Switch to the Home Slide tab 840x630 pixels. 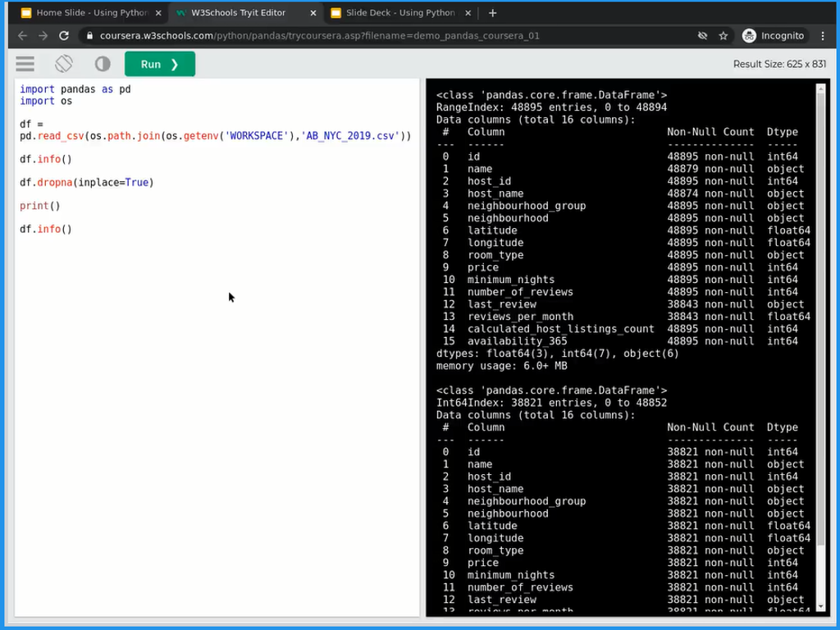point(90,13)
